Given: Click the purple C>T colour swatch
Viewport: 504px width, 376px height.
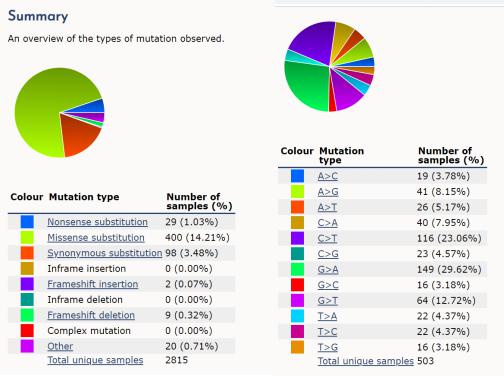Looking at the screenshot, I should coord(297,238).
